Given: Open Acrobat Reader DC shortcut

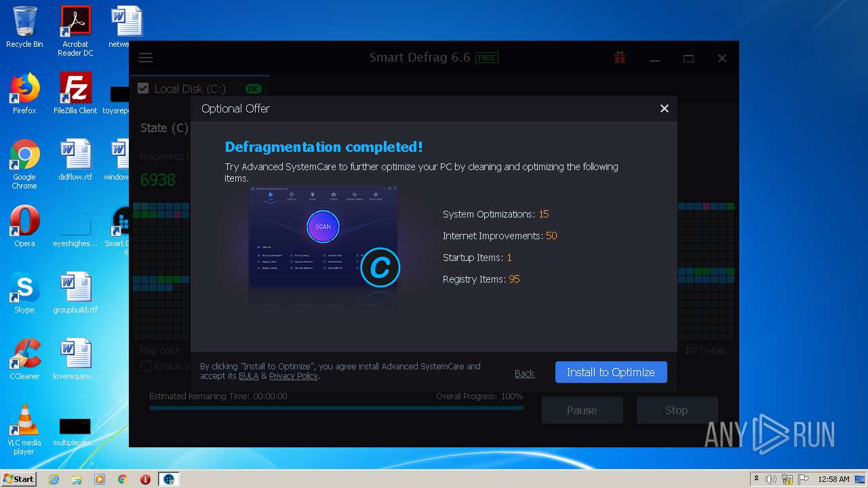Looking at the screenshot, I should click(75, 31).
